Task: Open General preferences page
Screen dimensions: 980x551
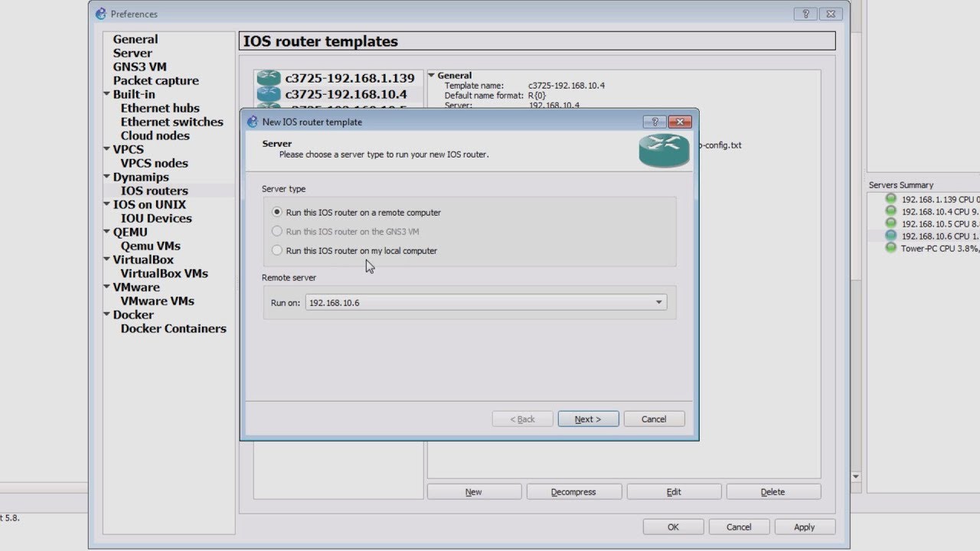Action: coord(136,39)
